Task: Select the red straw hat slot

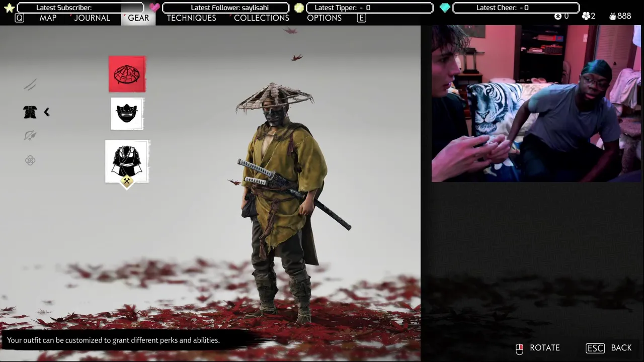Action: pyautogui.click(x=127, y=74)
